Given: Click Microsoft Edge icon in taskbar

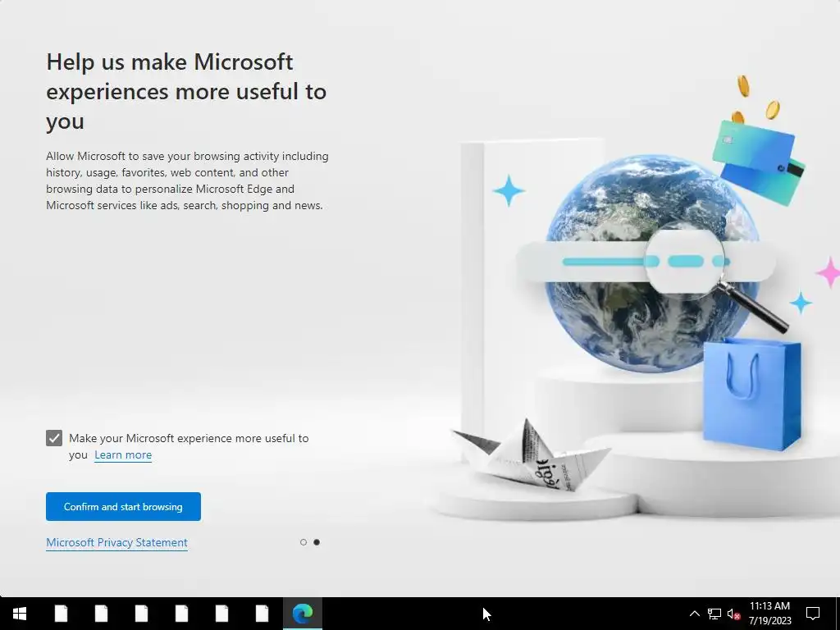Looking at the screenshot, I should tap(303, 614).
